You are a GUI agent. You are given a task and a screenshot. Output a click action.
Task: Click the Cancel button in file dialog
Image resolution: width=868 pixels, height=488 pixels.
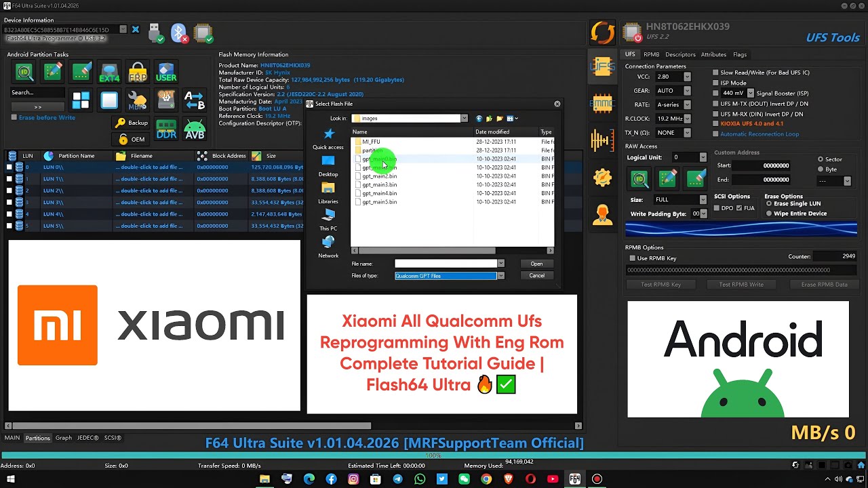(x=536, y=276)
